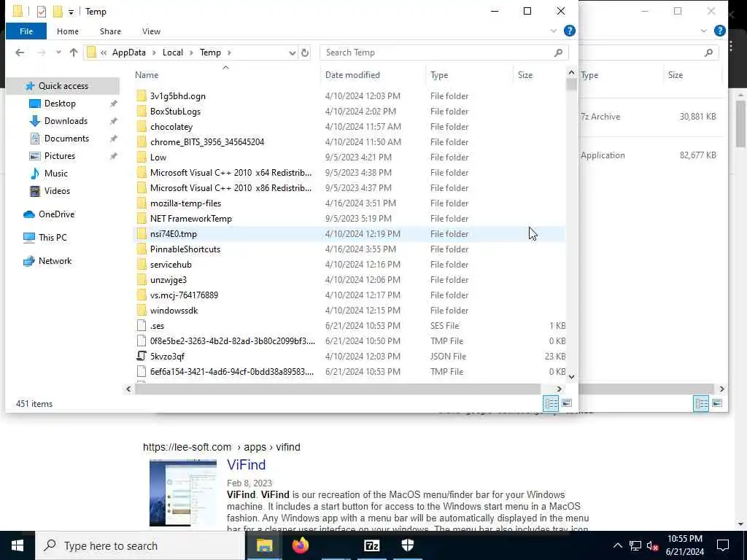Select the .ses file icon
The height and width of the screenshot is (560, 747).
click(142, 326)
